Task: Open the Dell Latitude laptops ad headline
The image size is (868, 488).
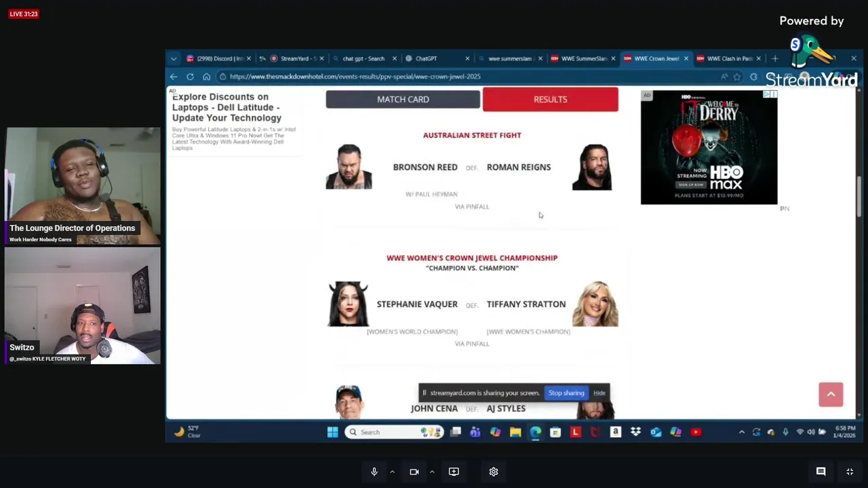Action: click(x=226, y=107)
